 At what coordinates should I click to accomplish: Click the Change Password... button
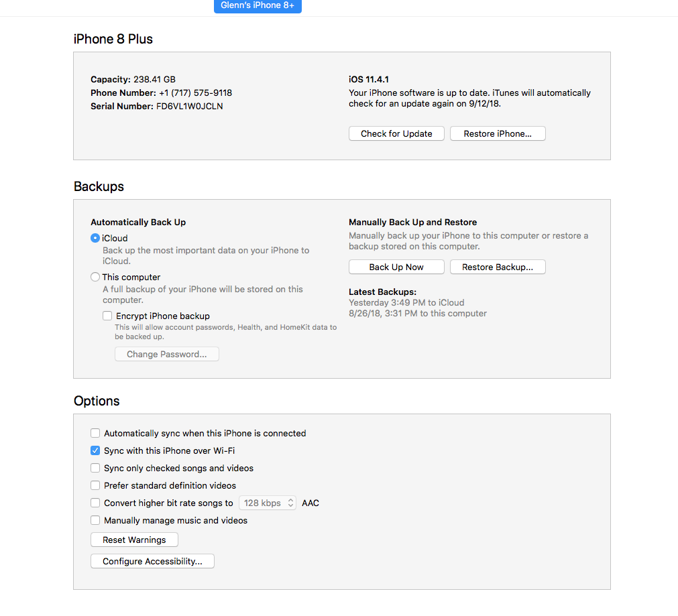(x=167, y=354)
